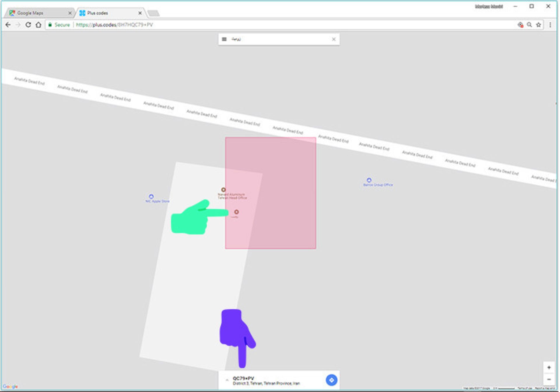Open the Terms of Use link
The width and height of the screenshot is (560, 392).
[x=525, y=388]
